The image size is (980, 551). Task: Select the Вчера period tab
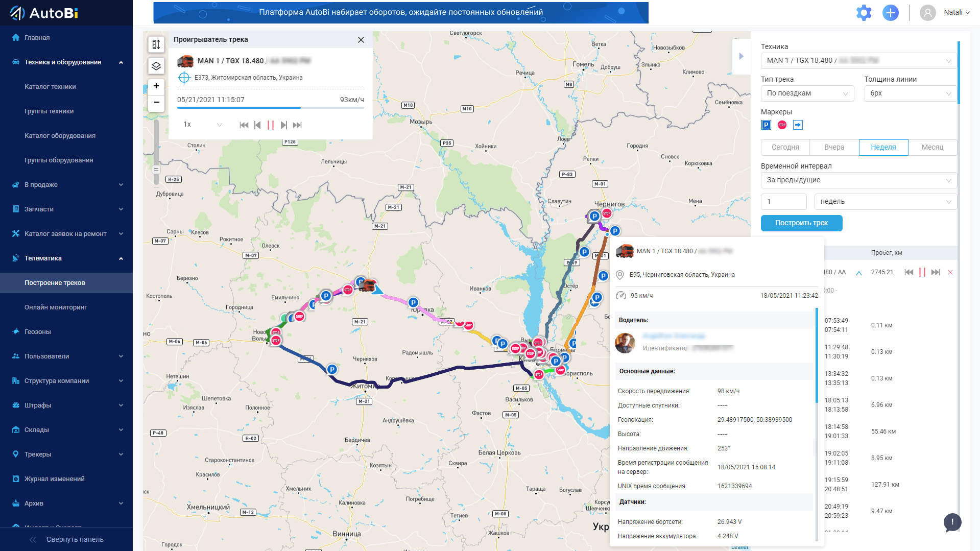[x=834, y=148]
